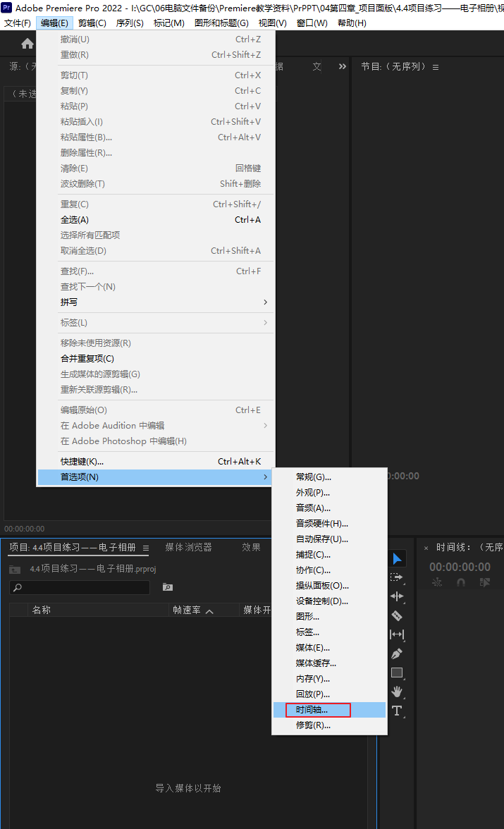Expand source panel overflow chevron

[343, 66]
